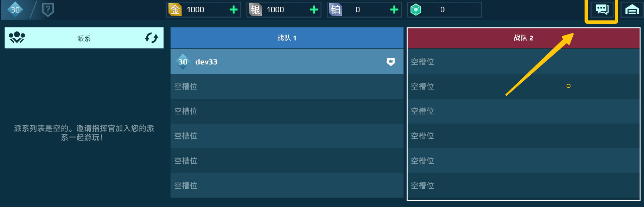Refresh the 派系 clan list arrows

coord(152,38)
